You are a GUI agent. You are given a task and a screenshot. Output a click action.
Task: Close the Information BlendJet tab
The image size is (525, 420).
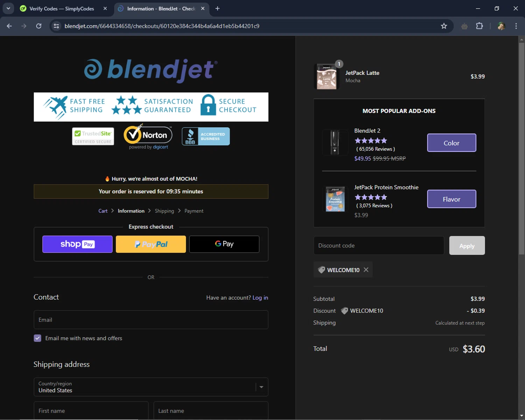[x=203, y=8]
